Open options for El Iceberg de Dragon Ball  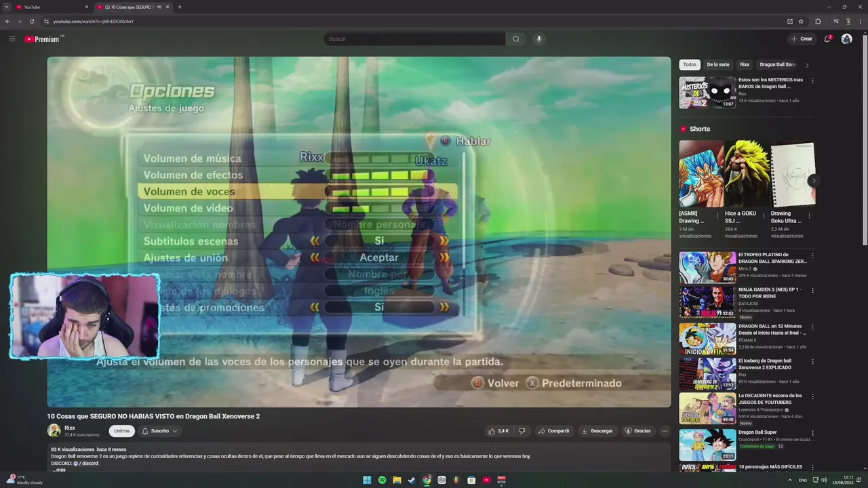[x=812, y=361]
